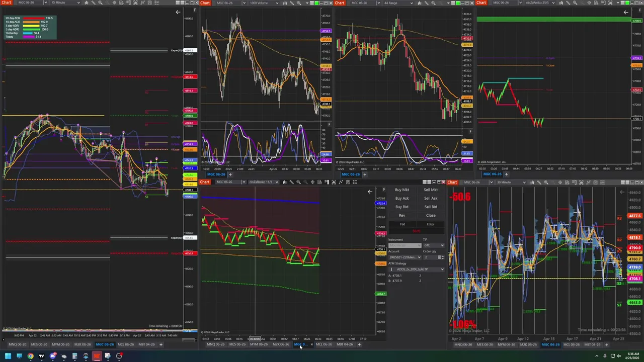644x362 pixels.
Task: Click the orange Chart label of 44 Range window
Action: click(340, 3)
